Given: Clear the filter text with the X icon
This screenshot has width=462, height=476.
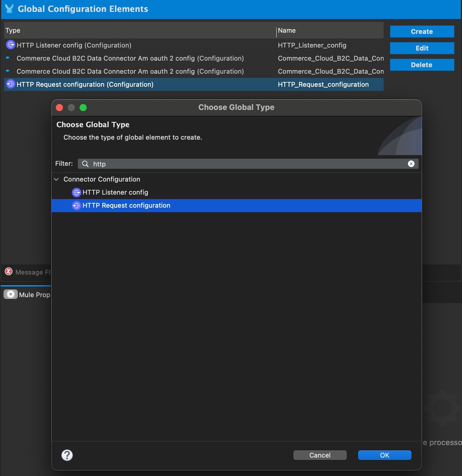Looking at the screenshot, I should pyautogui.click(x=411, y=164).
